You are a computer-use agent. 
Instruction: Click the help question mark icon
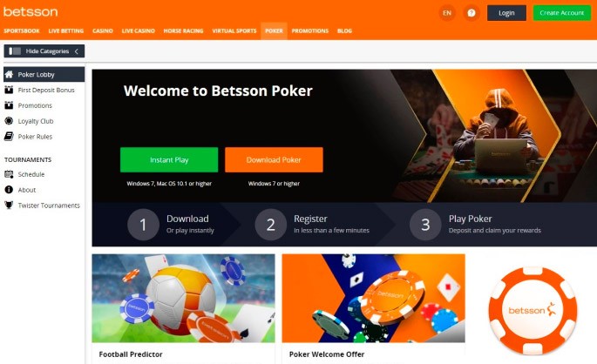coord(471,13)
